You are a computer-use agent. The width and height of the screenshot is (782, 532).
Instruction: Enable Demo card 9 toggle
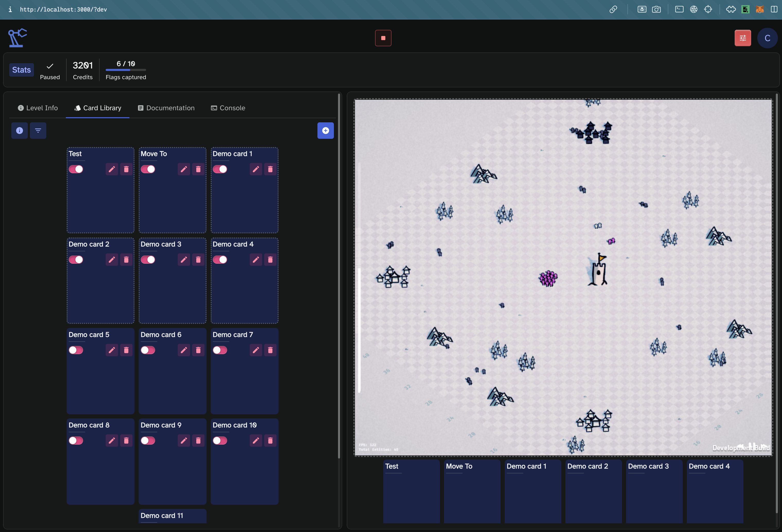pyautogui.click(x=148, y=441)
